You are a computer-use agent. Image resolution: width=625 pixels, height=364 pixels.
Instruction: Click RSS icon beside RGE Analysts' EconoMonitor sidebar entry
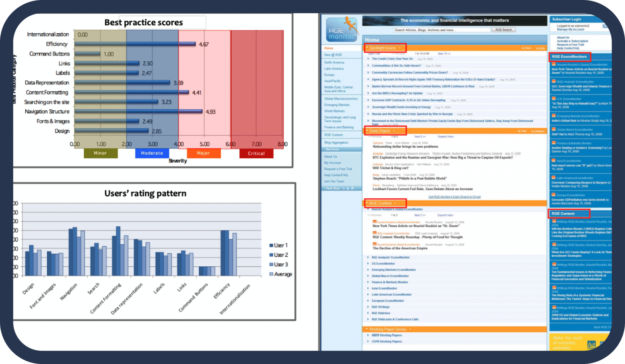[x=554, y=81]
